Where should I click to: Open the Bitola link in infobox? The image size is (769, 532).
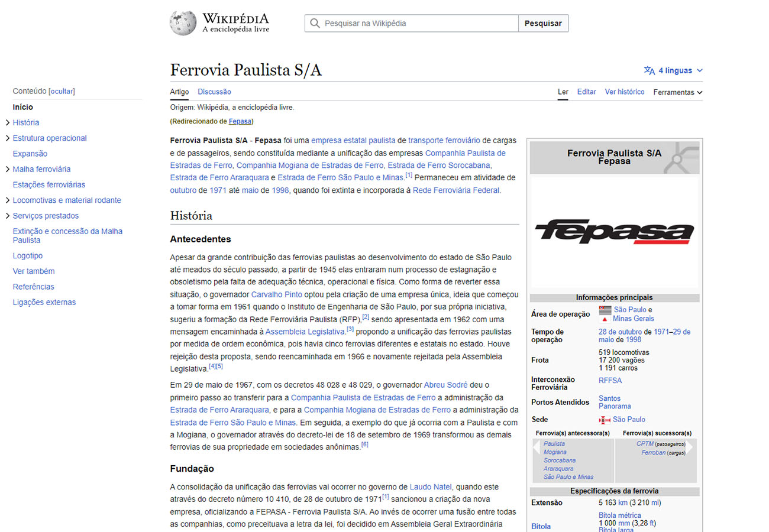point(541,526)
